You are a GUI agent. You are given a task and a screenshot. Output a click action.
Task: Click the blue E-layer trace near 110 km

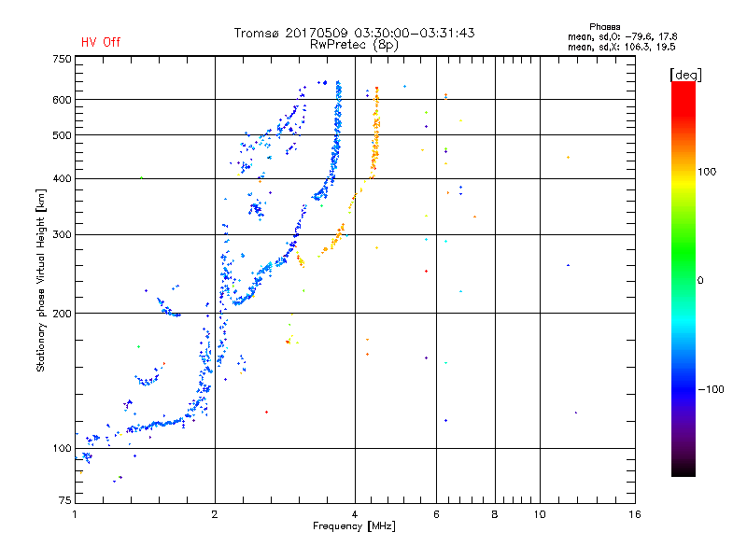click(x=157, y=425)
